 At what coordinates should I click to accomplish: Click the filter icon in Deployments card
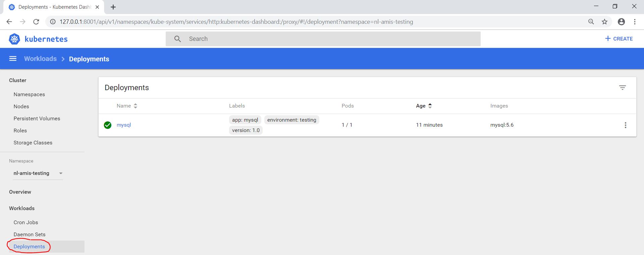coord(622,88)
